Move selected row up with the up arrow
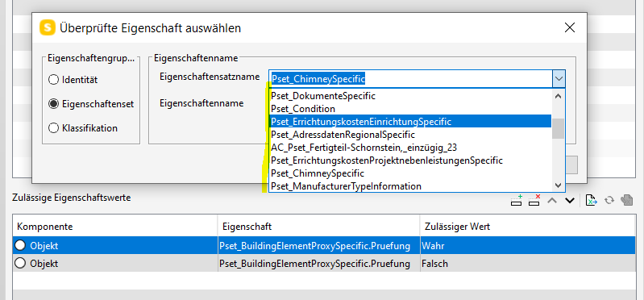644x300 pixels. tap(552, 201)
